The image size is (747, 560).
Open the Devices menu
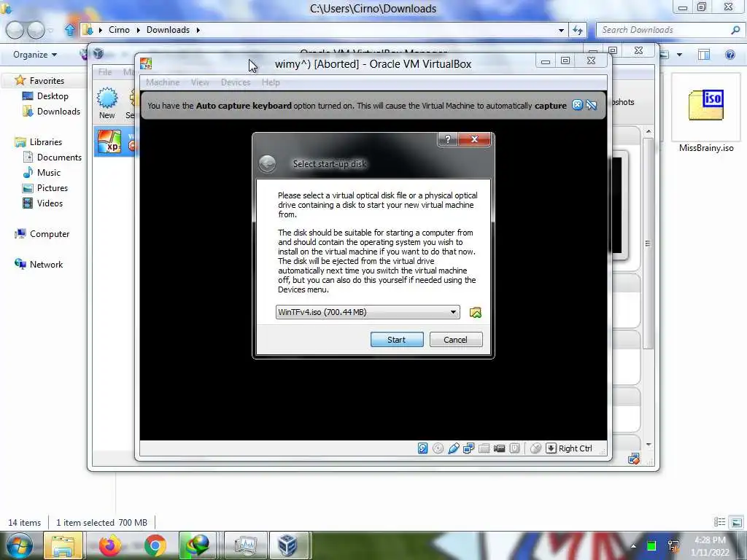pos(236,82)
